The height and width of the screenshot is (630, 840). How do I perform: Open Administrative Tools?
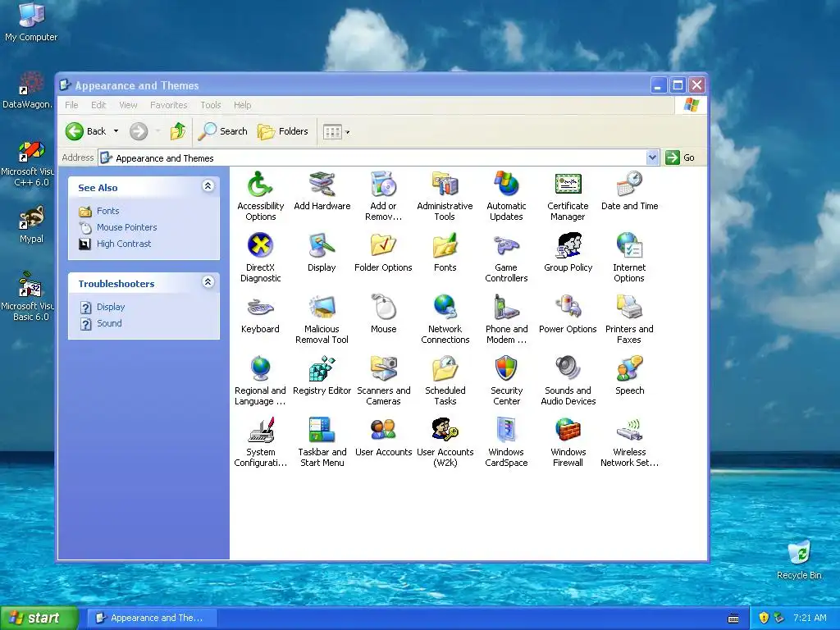[445, 196]
